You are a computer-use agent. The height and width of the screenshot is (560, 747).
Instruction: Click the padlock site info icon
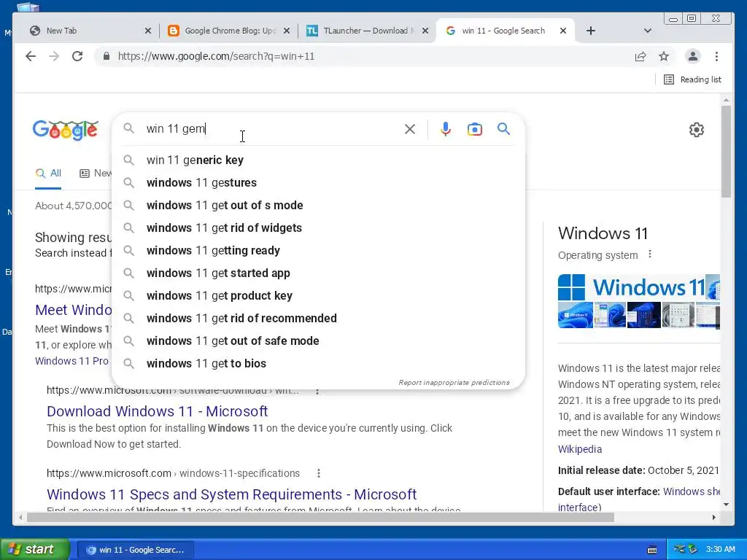[x=107, y=56]
